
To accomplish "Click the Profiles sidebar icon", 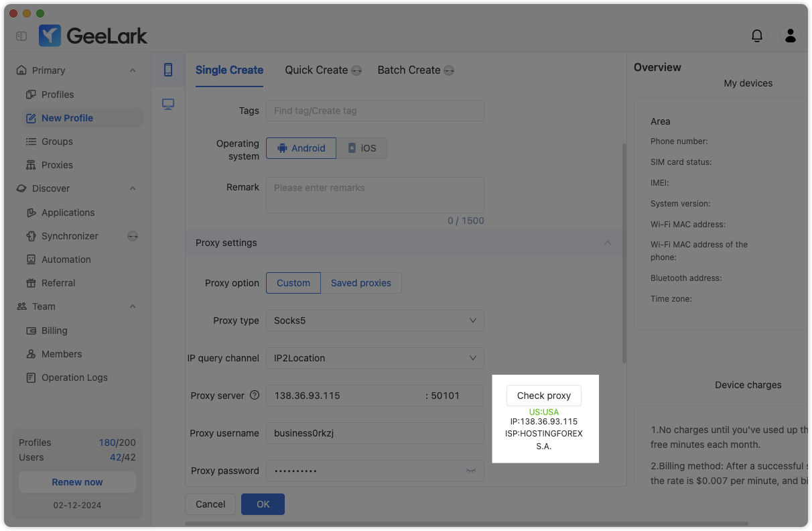I will tap(31, 95).
